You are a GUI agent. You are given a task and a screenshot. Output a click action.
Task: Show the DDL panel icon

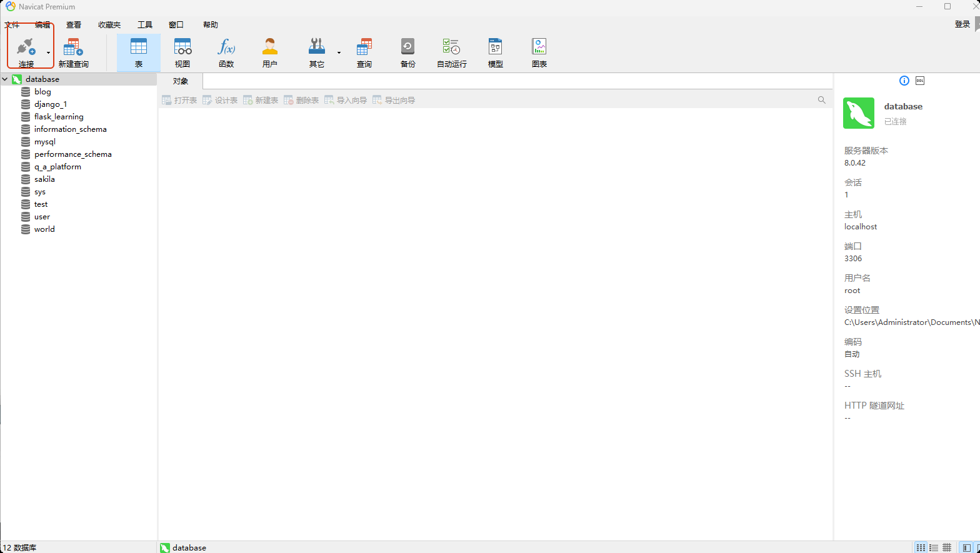coord(920,81)
